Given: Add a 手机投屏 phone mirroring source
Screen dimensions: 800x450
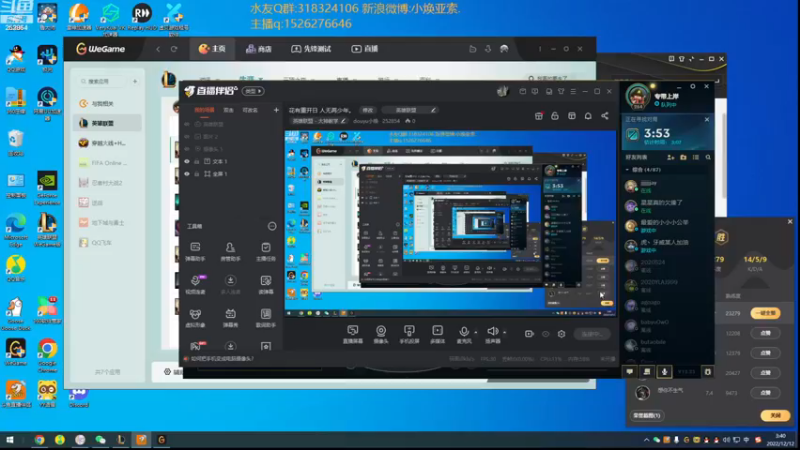Looking at the screenshot, I should tap(409, 335).
